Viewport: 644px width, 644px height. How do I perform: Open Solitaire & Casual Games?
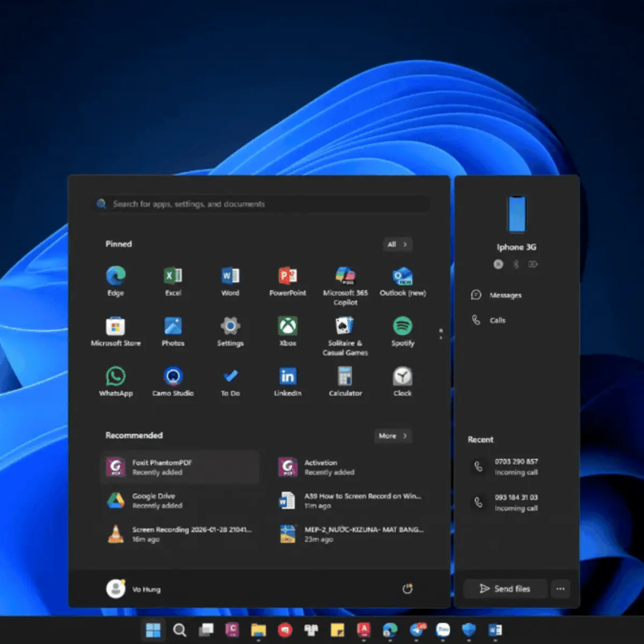345,336
